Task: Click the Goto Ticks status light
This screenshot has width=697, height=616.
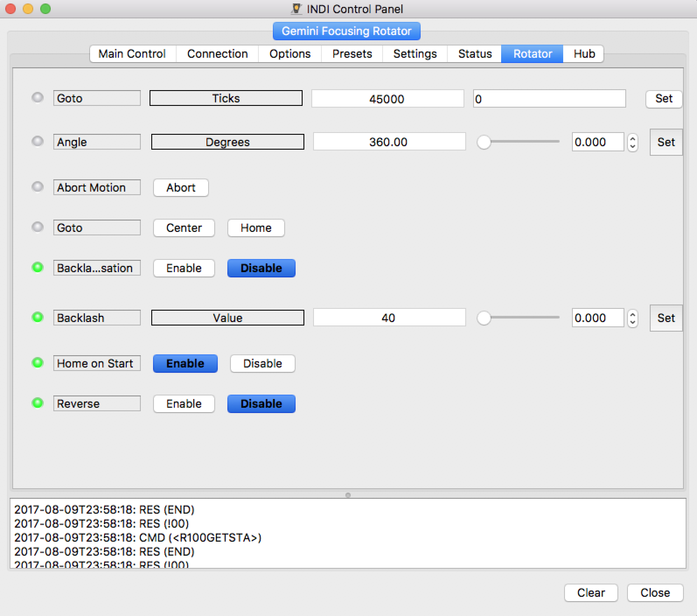Action: [x=38, y=97]
